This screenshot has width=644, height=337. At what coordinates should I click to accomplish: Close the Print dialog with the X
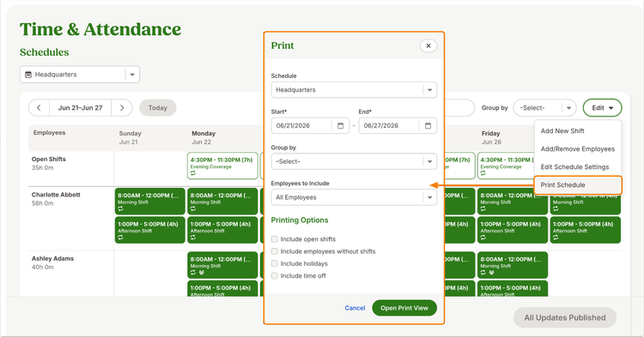[x=428, y=45]
